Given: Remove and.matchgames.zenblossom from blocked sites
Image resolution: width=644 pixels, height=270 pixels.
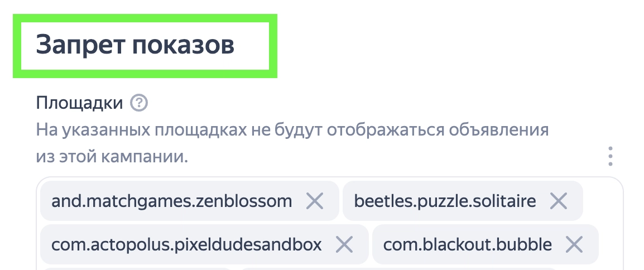Looking at the screenshot, I should [315, 201].
